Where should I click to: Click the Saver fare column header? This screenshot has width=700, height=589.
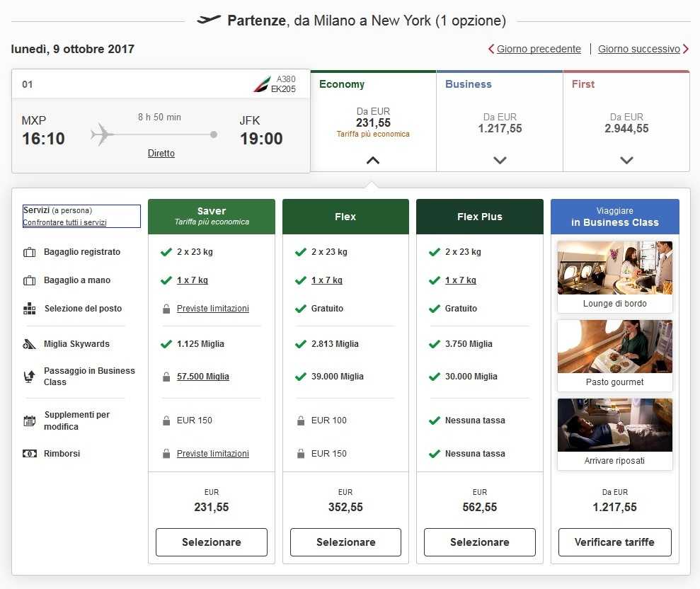pyautogui.click(x=212, y=217)
